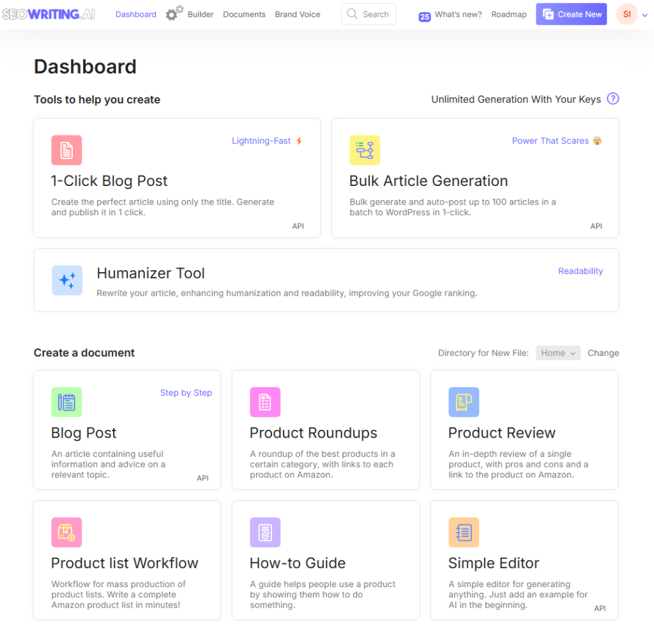Viewport: 654px width, 644px height.
Task: Click the Change link for file directory
Action: (603, 352)
